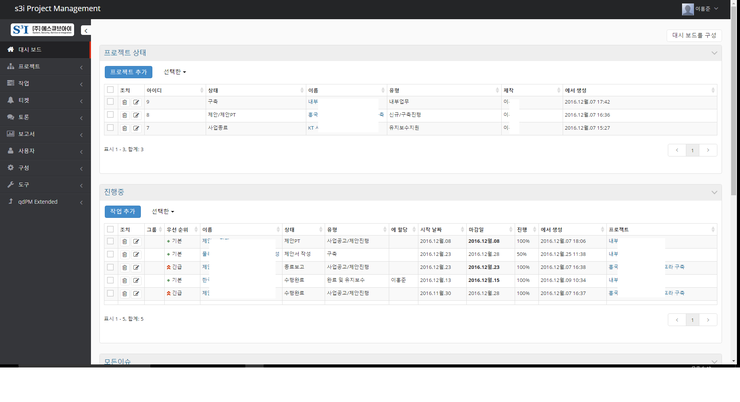
Task: Click edit icon in last task row
Action: pyautogui.click(x=136, y=293)
